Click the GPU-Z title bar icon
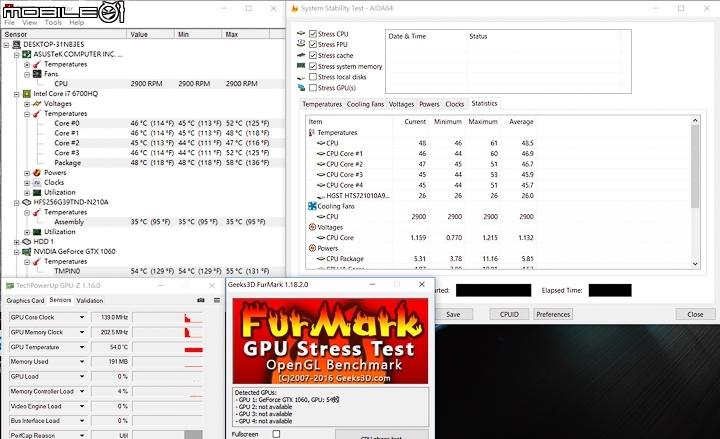The width and height of the screenshot is (720, 439). point(10,286)
